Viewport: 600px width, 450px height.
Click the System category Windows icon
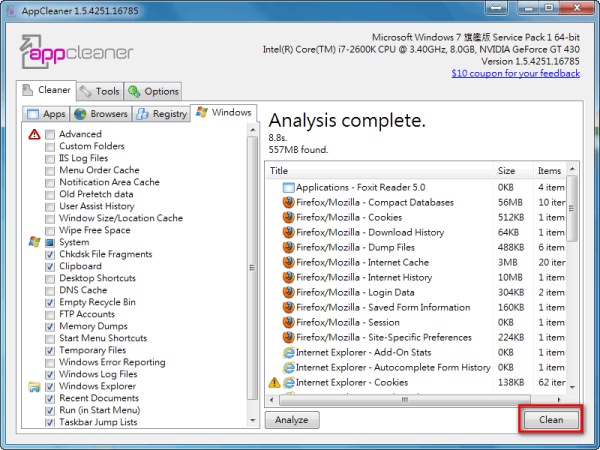(35, 242)
